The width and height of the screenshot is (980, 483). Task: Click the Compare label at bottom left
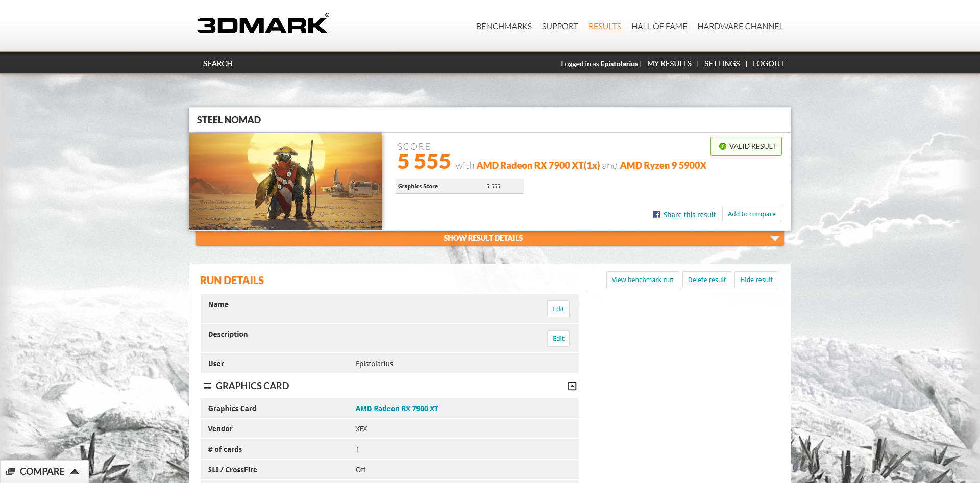click(42, 471)
